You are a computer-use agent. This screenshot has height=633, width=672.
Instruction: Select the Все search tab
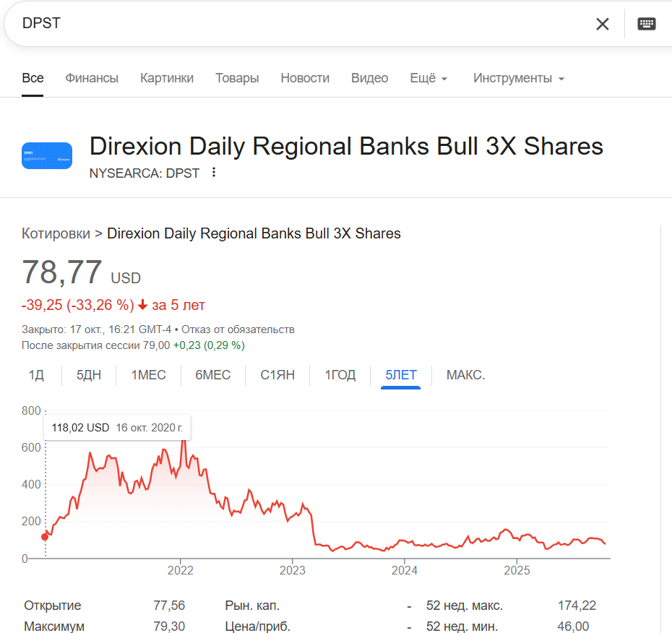click(33, 78)
